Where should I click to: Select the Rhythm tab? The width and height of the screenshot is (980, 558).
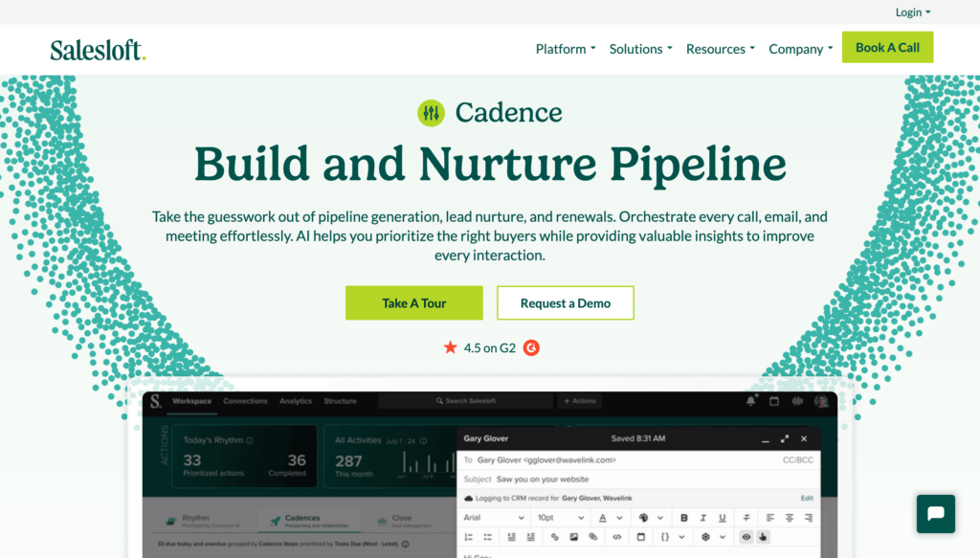pos(203,521)
